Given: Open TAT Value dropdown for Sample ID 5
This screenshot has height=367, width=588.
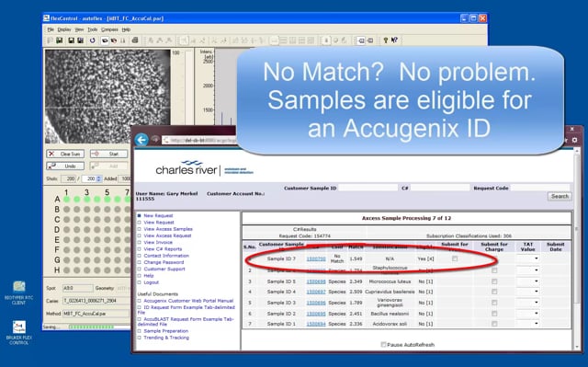Looking at the screenshot, I should pyautogui.click(x=527, y=281).
